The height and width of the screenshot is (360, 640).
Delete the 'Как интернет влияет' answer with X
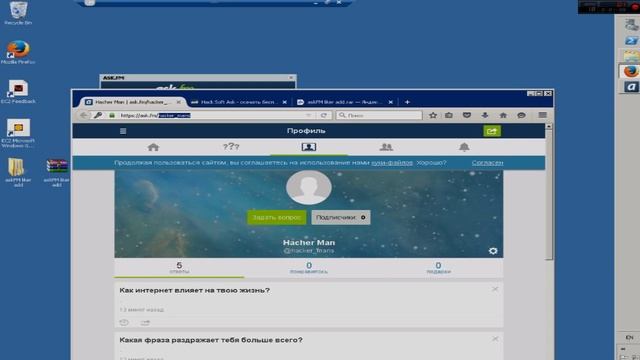click(x=495, y=289)
